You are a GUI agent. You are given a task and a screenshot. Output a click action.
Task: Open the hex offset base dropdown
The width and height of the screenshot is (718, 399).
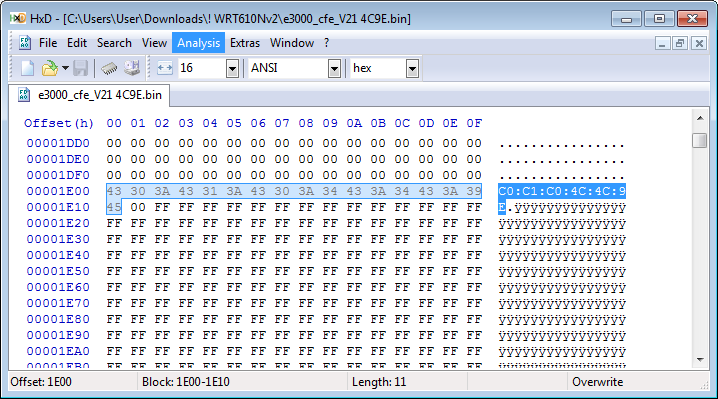413,69
